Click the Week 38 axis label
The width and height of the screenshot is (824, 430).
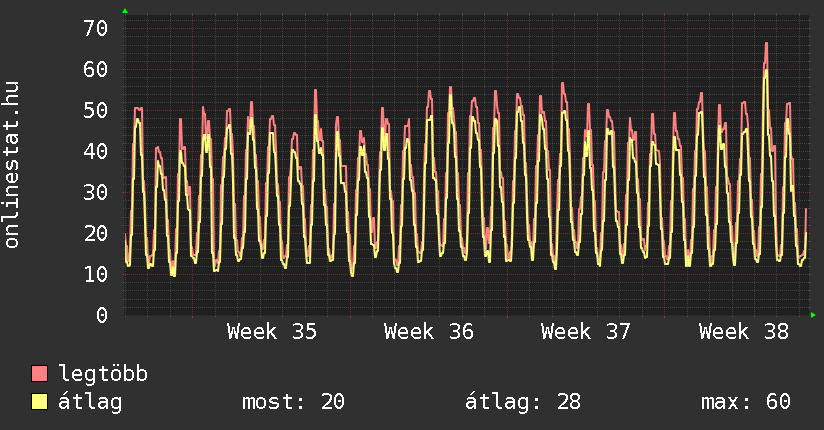(744, 332)
